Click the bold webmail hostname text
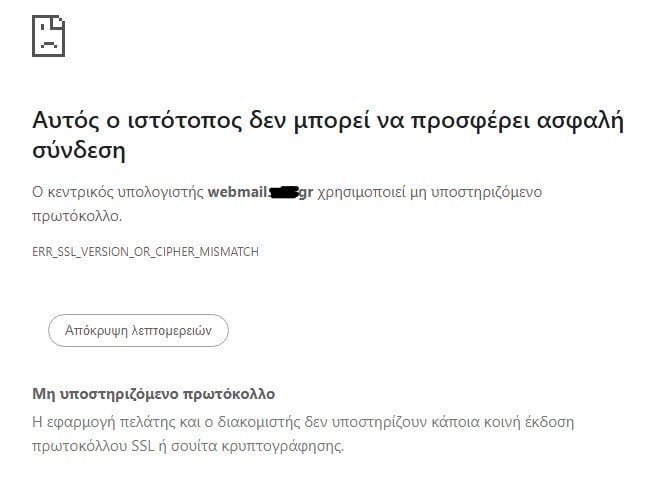The image size is (652, 493). click(260, 192)
